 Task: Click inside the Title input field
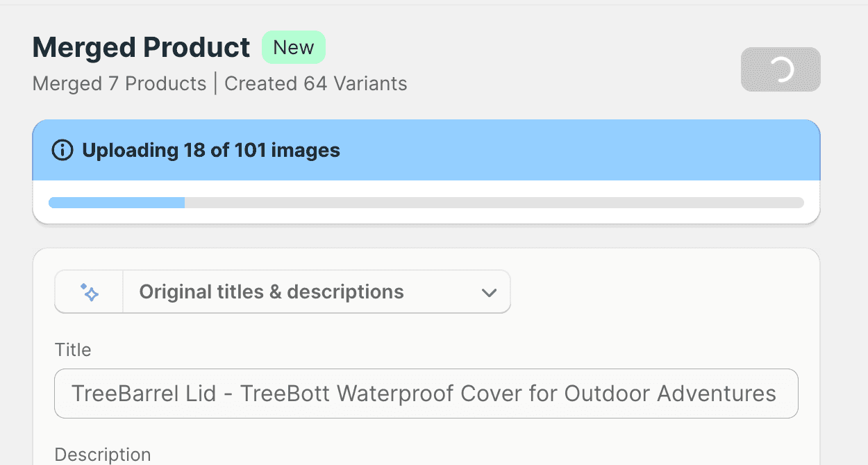(x=426, y=394)
